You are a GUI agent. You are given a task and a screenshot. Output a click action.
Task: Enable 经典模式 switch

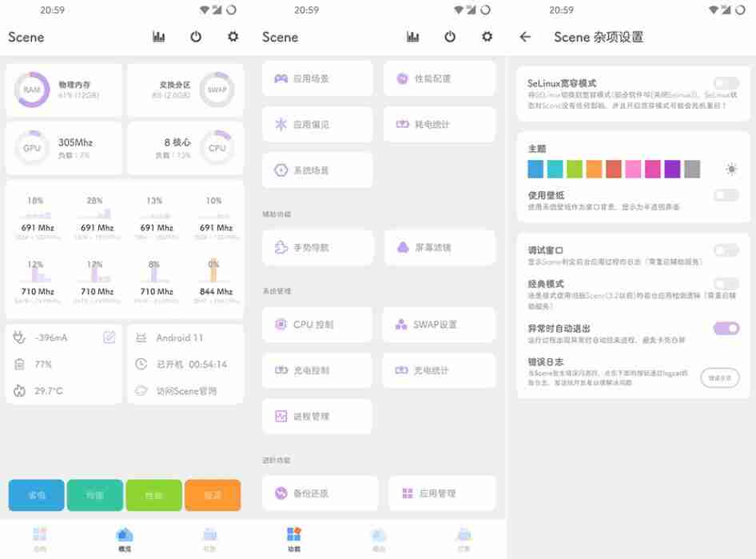pyautogui.click(x=726, y=284)
